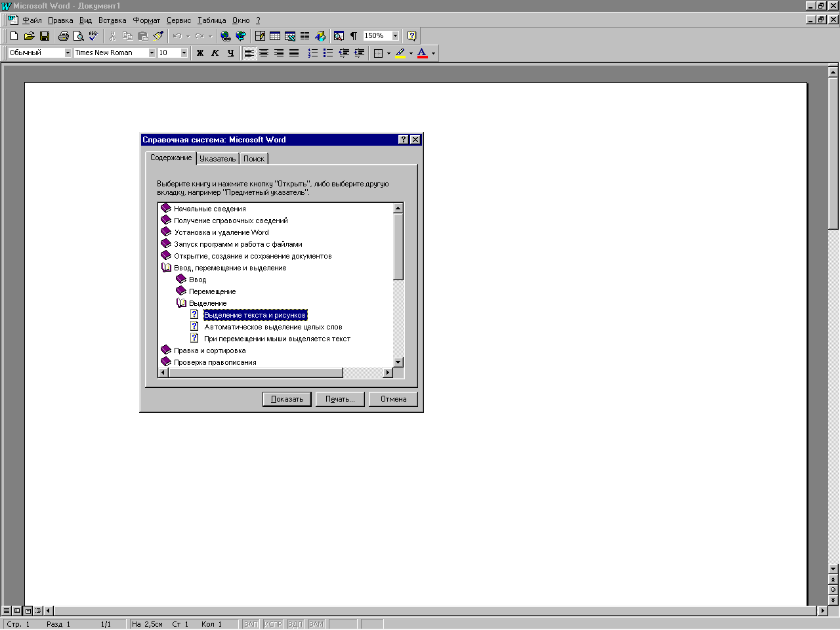Select 'Автоматическое выделение целых слов' topic
This screenshot has width=840, height=630.
(x=273, y=327)
